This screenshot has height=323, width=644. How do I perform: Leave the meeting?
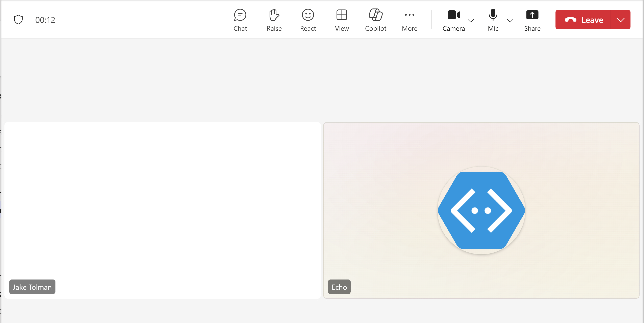pos(583,20)
